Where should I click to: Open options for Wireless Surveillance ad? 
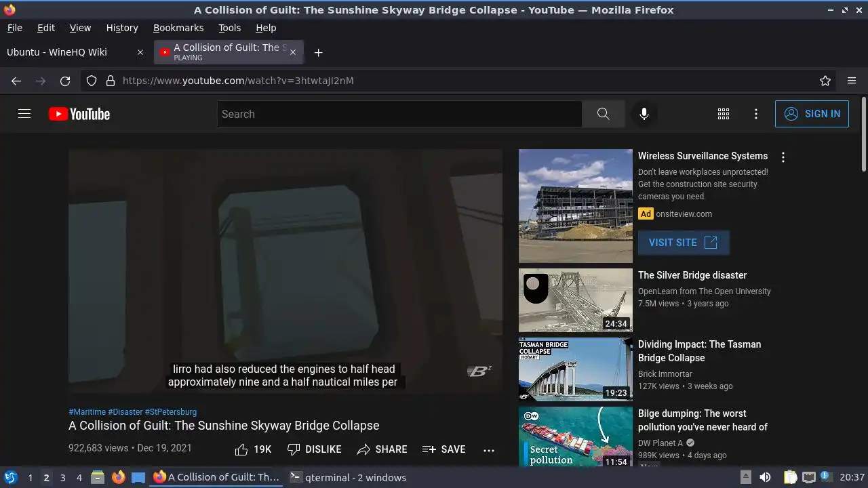pos(783,157)
